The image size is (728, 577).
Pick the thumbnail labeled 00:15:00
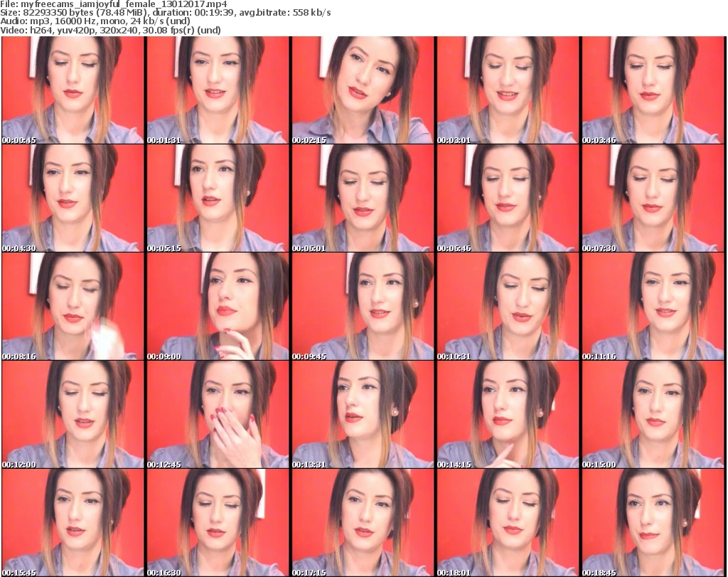(x=653, y=415)
